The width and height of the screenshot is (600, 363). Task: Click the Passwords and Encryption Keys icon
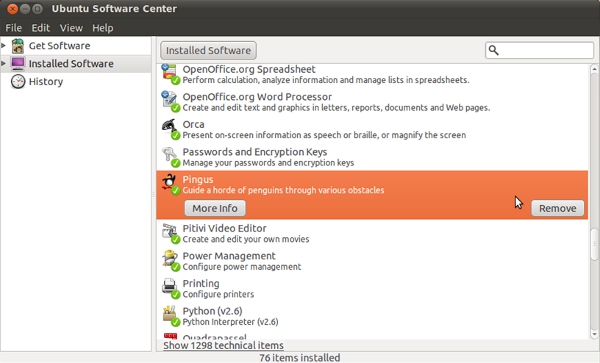coord(170,157)
